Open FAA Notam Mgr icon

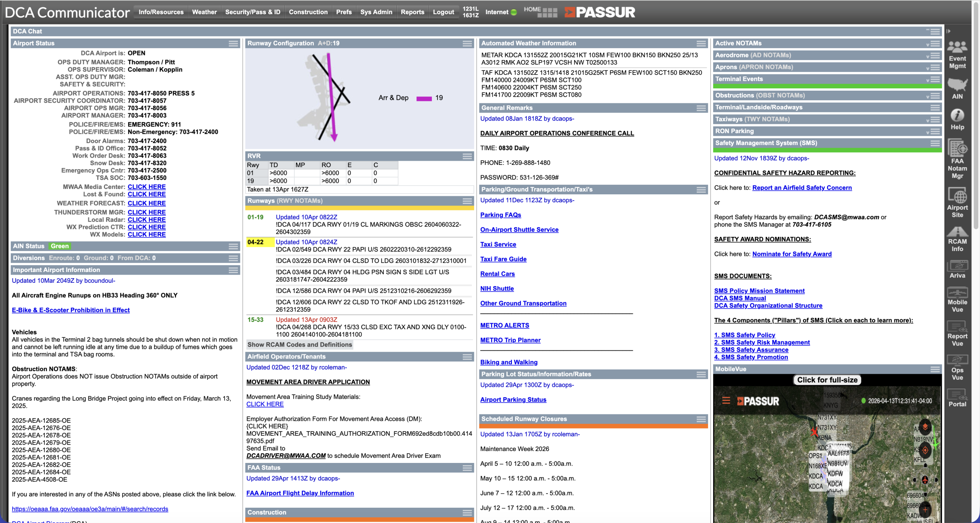point(957,148)
